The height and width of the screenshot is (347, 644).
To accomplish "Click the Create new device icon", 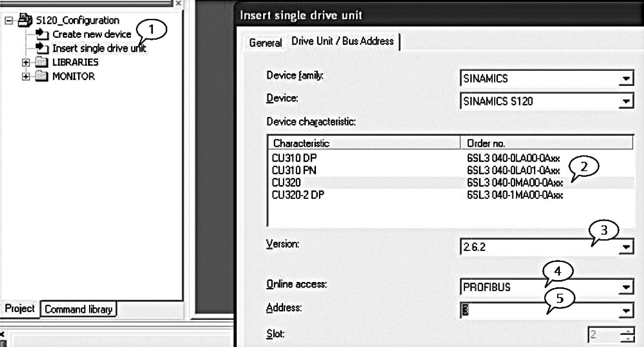I will click(42, 34).
